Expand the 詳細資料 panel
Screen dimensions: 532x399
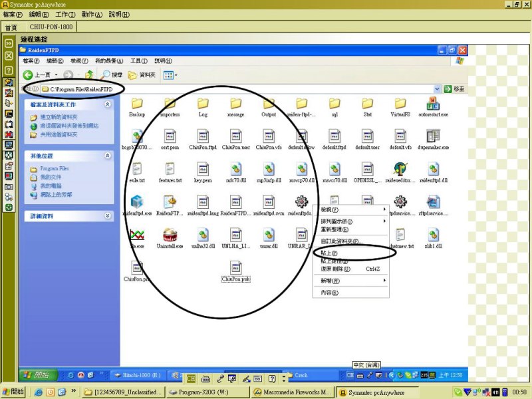(x=108, y=215)
